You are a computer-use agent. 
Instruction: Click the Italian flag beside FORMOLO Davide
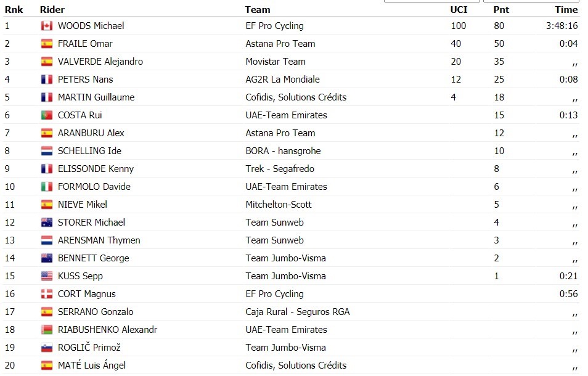click(46, 187)
